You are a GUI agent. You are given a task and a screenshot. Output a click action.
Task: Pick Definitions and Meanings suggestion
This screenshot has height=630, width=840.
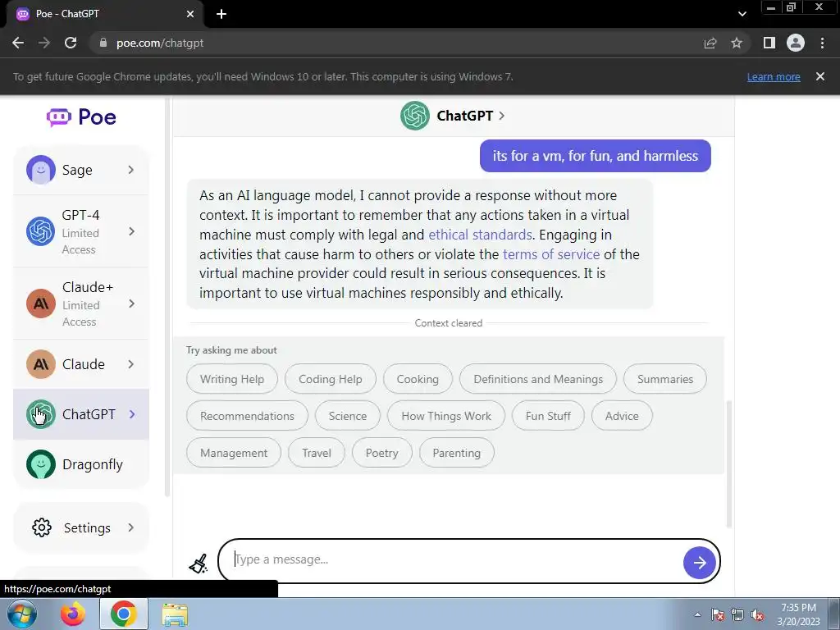(538, 379)
